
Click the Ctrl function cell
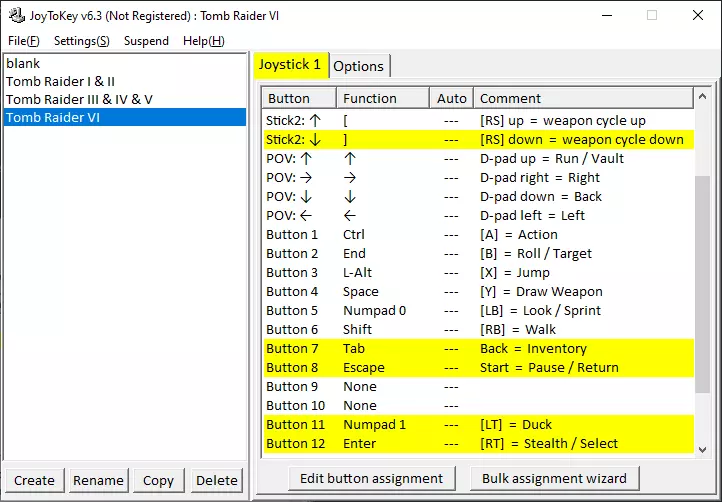(x=354, y=234)
